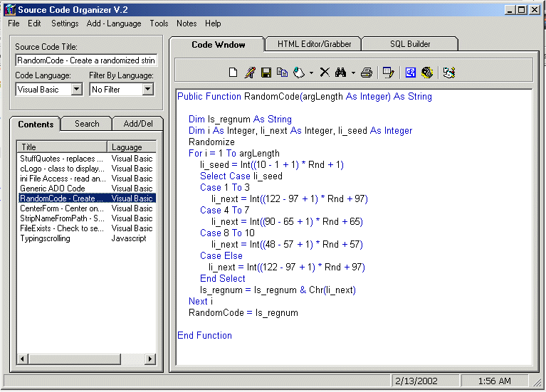Click the Copy code toolbar icon
The image size is (546, 392).
(282, 72)
